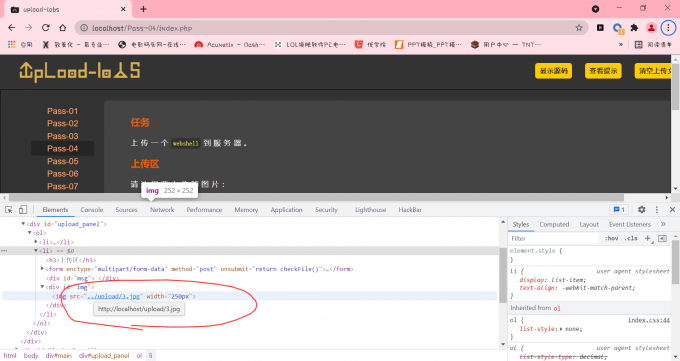The height and width of the screenshot is (361, 680).
Task: Open DevTools issues counter badge
Action: [619, 210]
